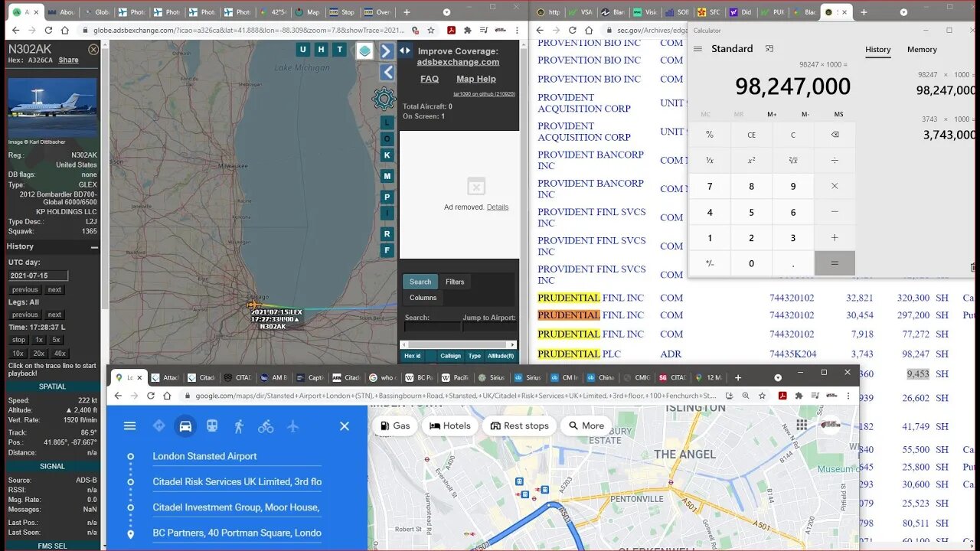Stop the trace playback

coord(19,340)
